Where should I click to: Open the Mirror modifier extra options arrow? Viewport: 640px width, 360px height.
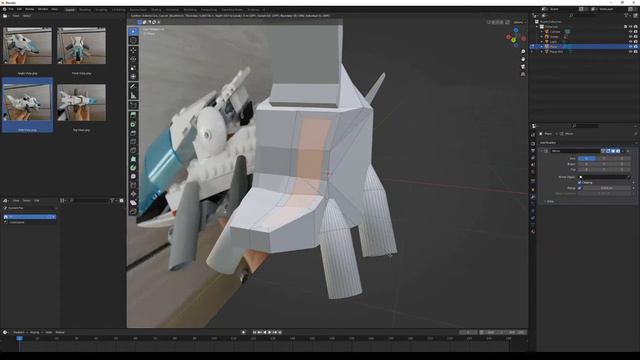(623, 151)
